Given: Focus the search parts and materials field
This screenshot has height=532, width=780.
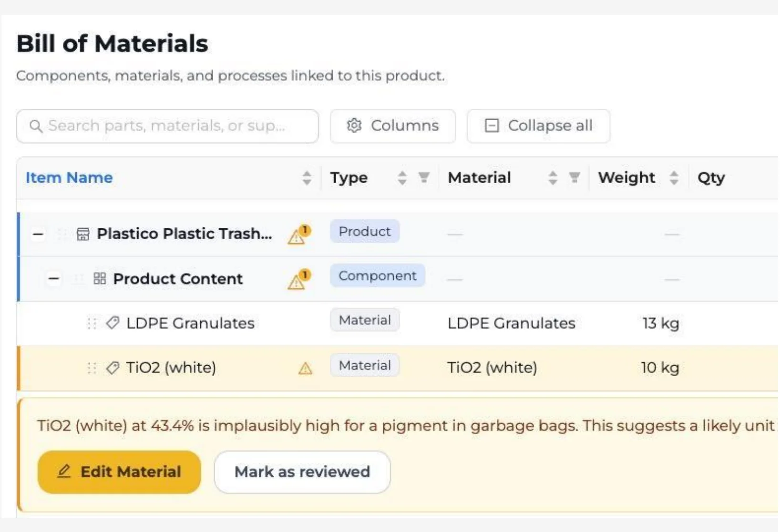Looking at the screenshot, I should tap(167, 126).
